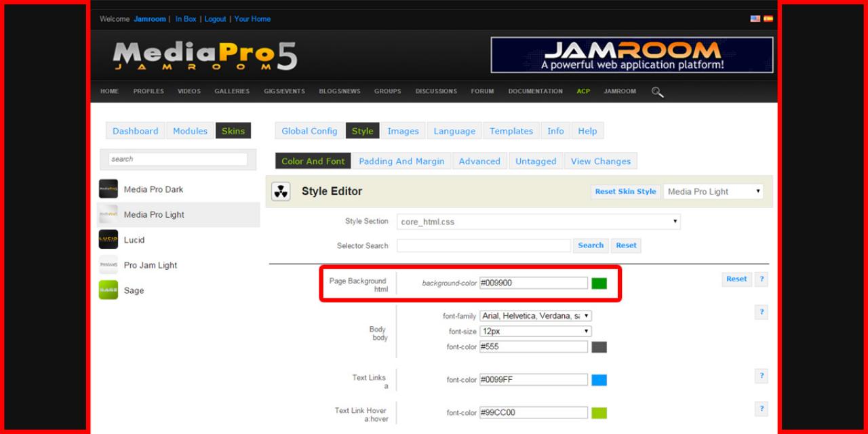
Task: Open help for Body row
Action: (x=762, y=312)
